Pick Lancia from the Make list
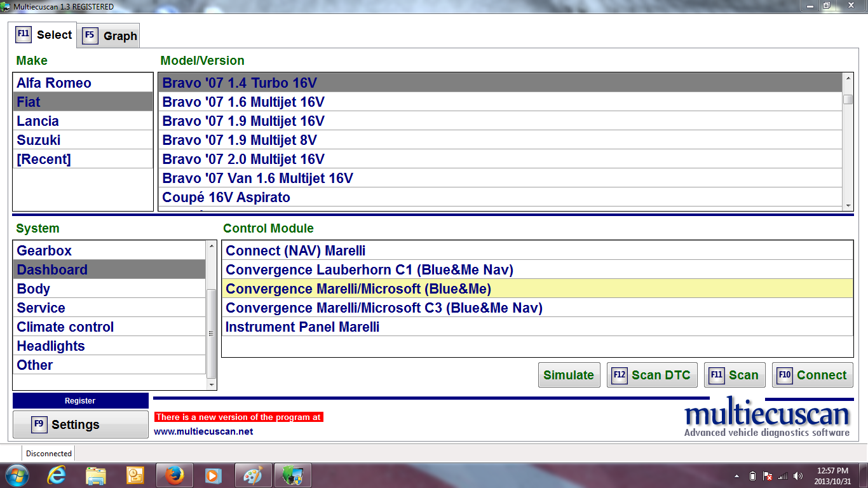This screenshot has height=488, width=868. click(83, 121)
